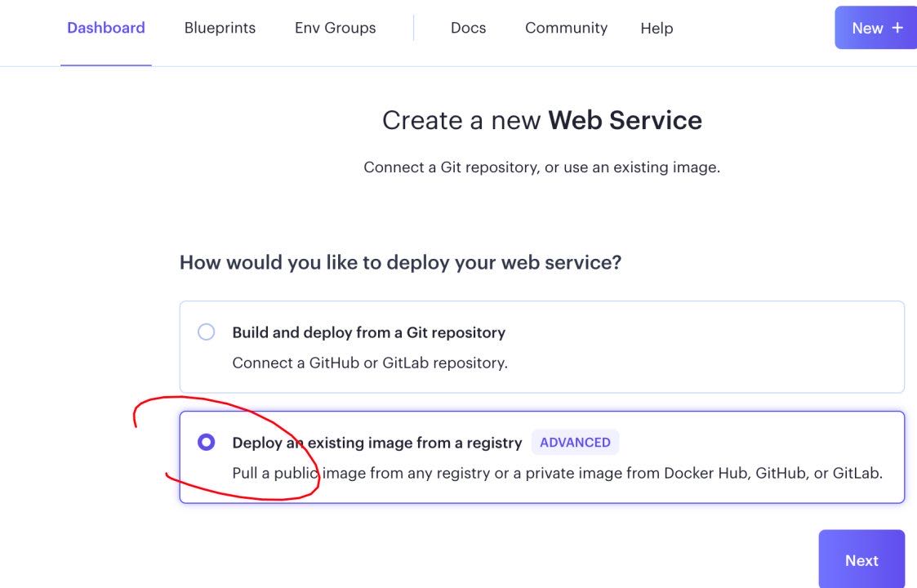Click 'Connect a GitHub or GitLab repository' description

pos(370,363)
